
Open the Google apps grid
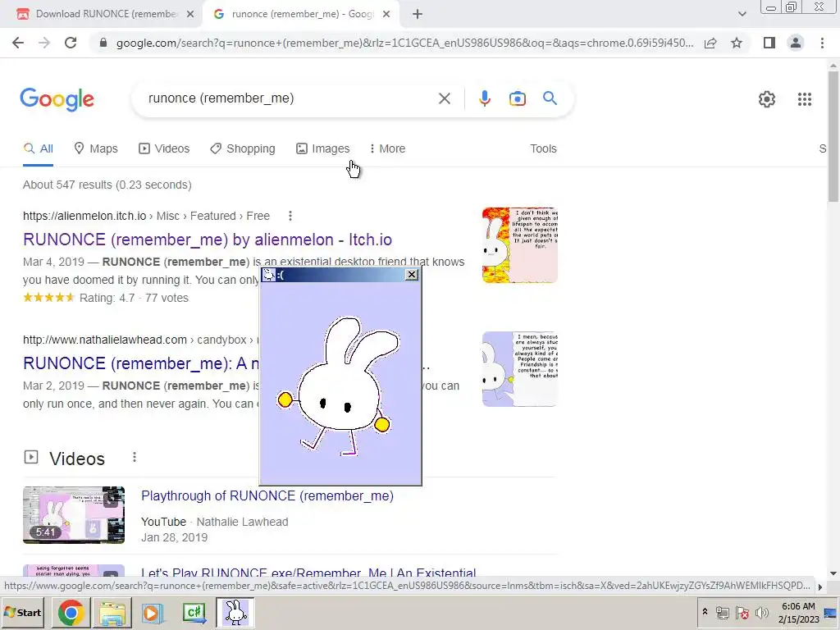[x=804, y=99]
